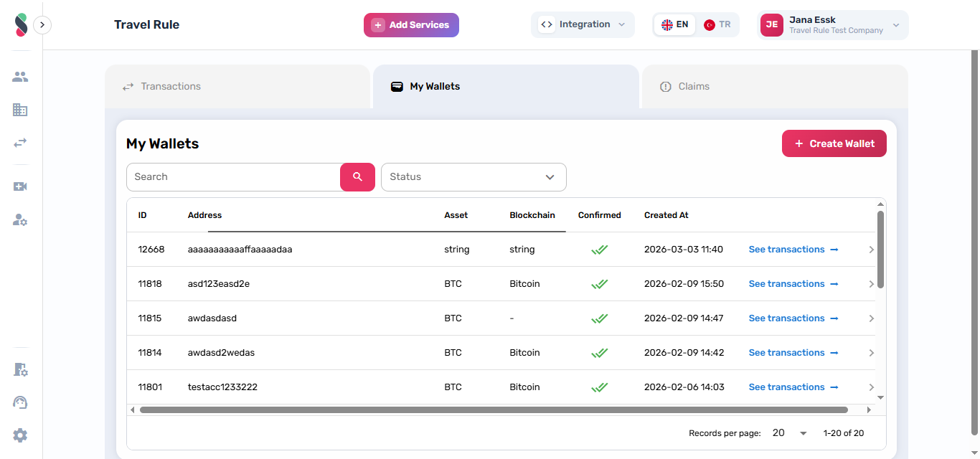Screen dimensions: 980x459
Task: See transactions for wallet 11814
Action: (x=793, y=353)
